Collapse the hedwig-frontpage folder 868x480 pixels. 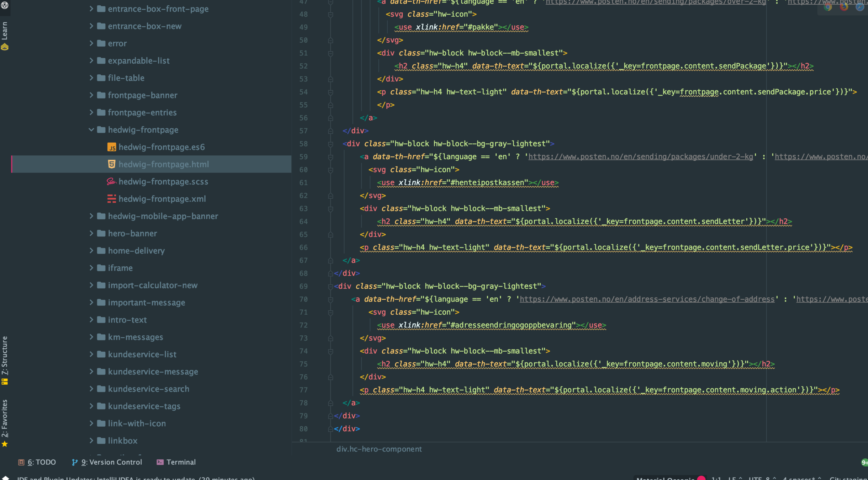pos(91,130)
